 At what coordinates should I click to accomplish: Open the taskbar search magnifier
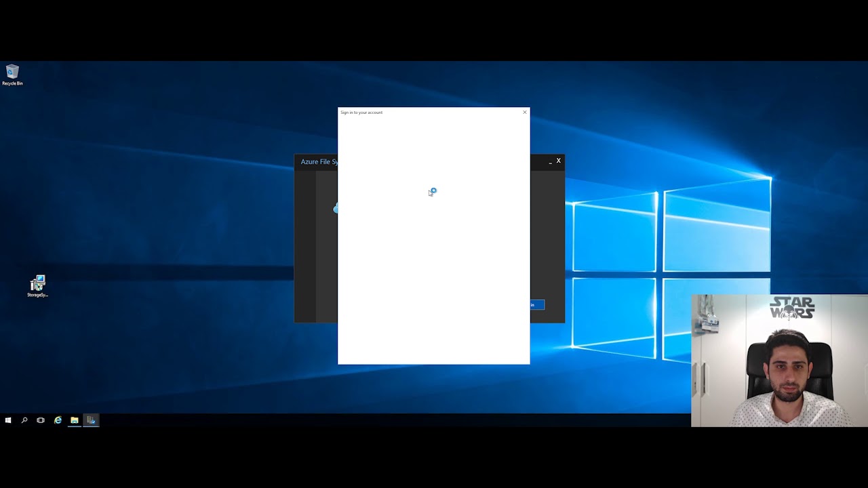(x=24, y=420)
